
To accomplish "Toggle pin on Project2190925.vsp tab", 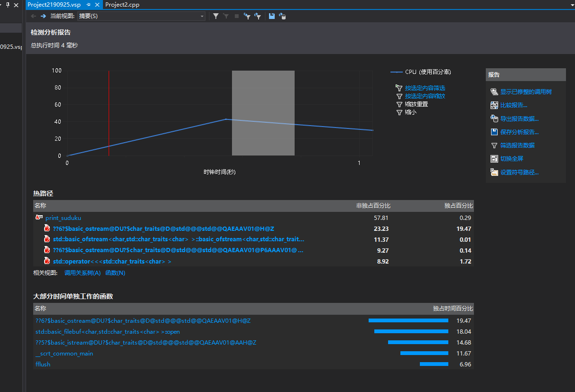I will 88,5.
